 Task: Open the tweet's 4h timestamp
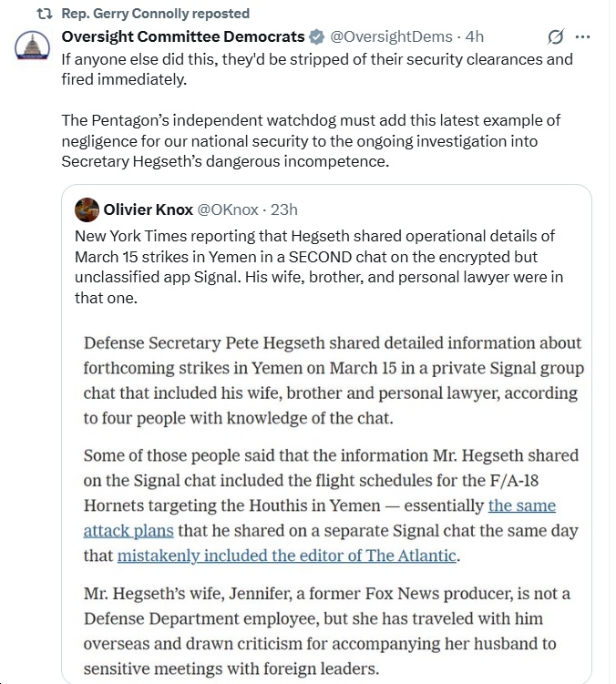pos(475,37)
